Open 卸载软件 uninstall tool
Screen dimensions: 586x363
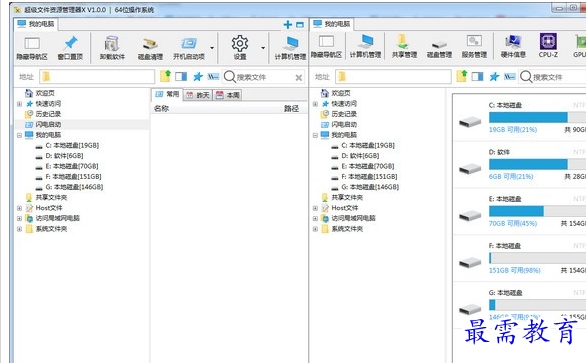click(112, 48)
